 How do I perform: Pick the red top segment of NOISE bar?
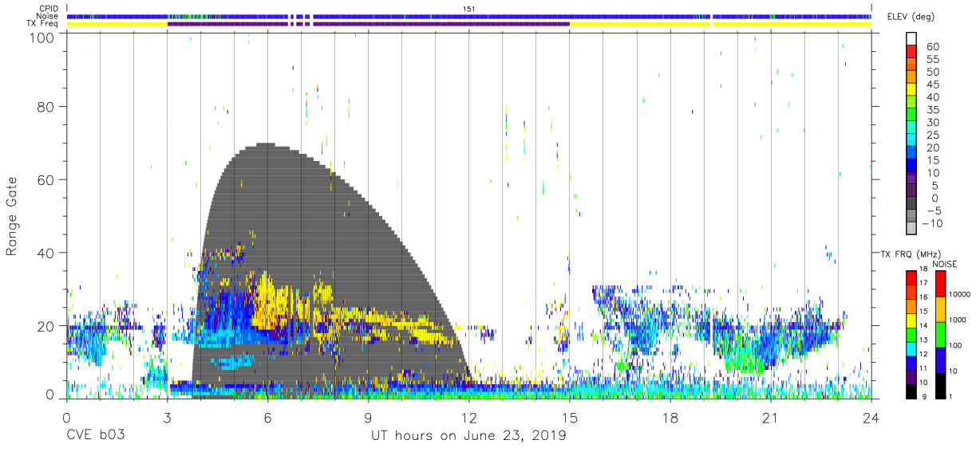941,283
